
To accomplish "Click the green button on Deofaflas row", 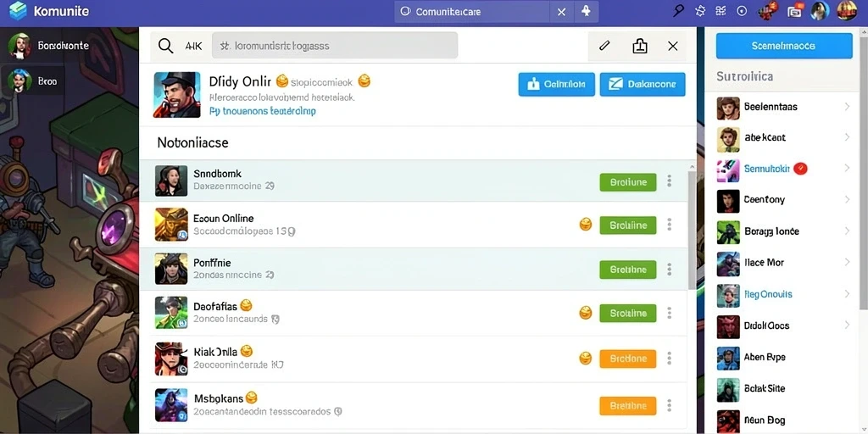I will coord(628,314).
